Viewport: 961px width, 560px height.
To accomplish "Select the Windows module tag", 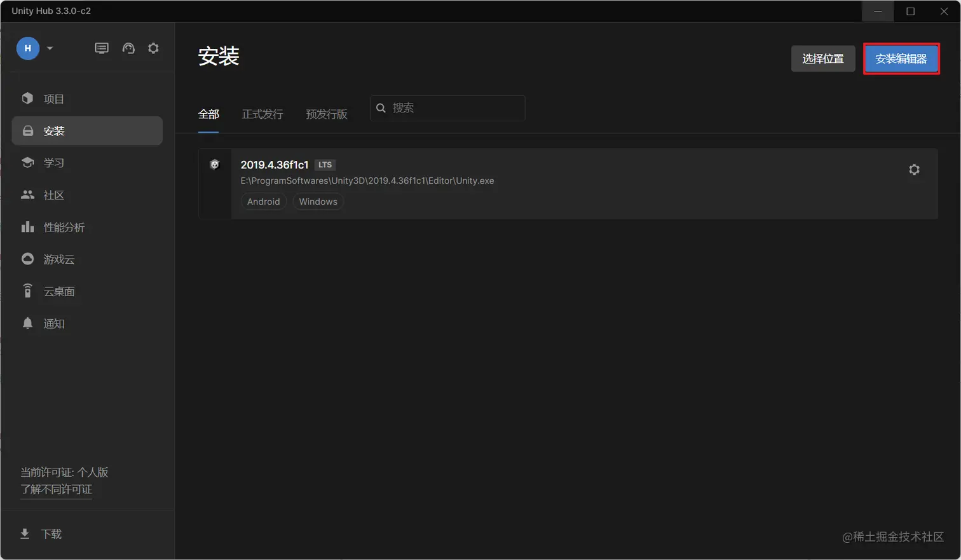I will click(318, 201).
